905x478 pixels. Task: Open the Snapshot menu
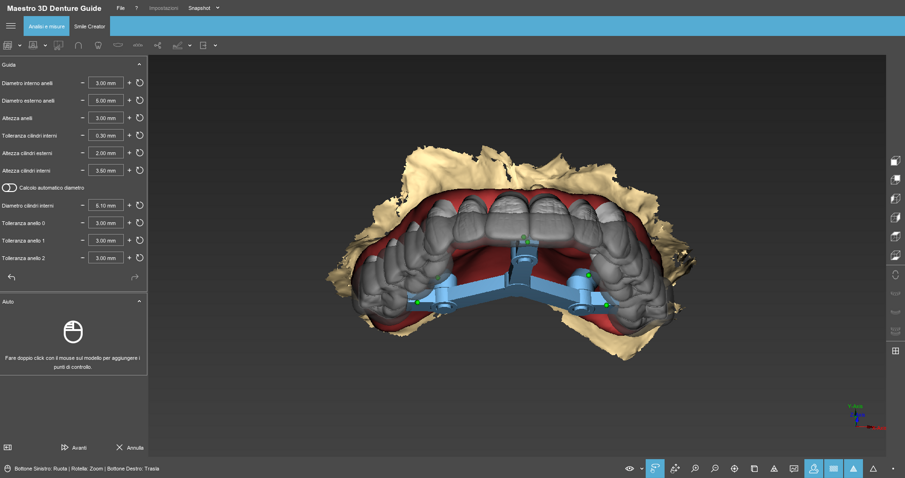tap(199, 8)
